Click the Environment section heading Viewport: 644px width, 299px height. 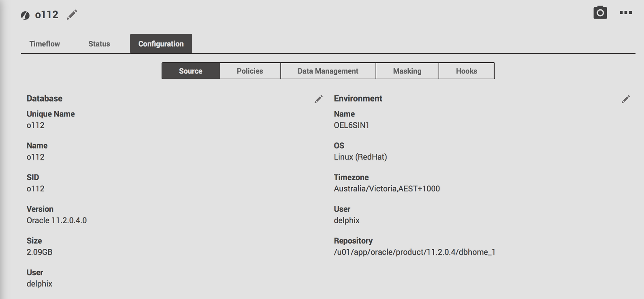coord(358,98)
